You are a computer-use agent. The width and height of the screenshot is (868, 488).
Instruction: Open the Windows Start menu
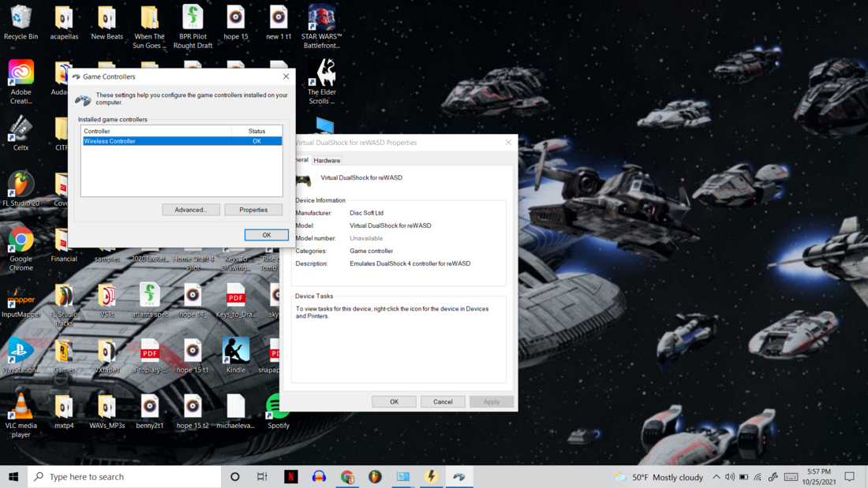pyautogui.click(x=14, y=476)
